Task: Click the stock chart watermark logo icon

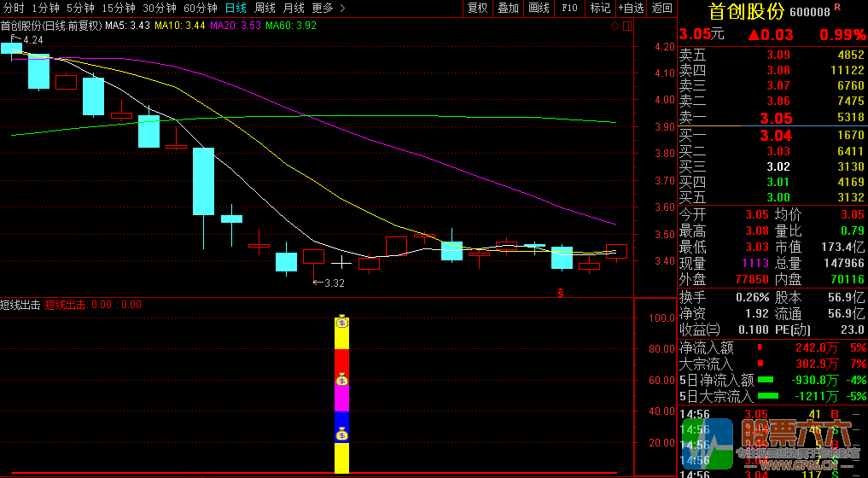Action: click(707, 445)
